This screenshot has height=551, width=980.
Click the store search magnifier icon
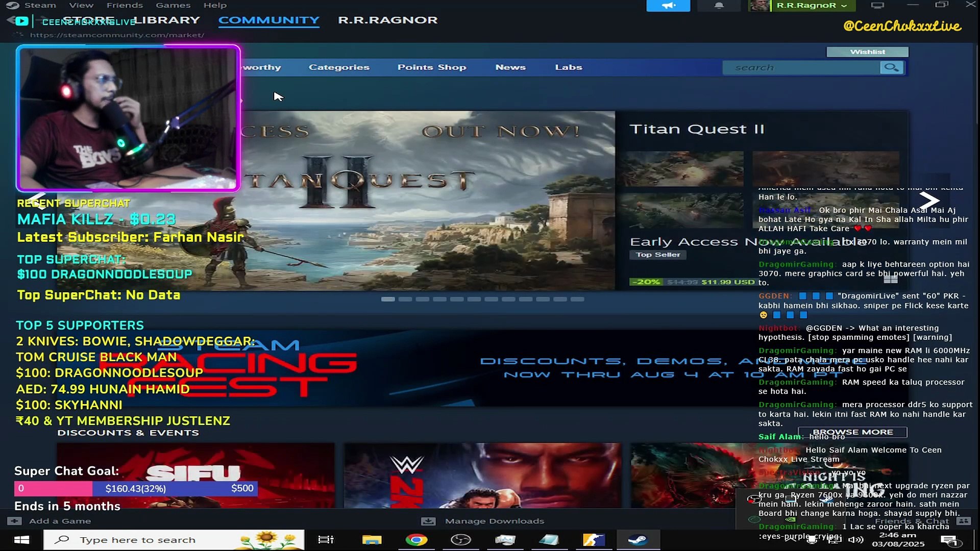click(891, 67)
